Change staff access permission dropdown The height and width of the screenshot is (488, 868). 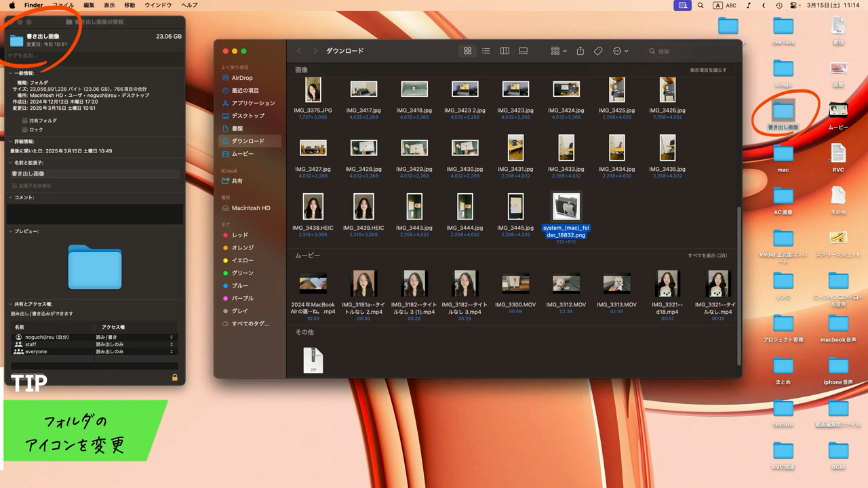[134, 344]
